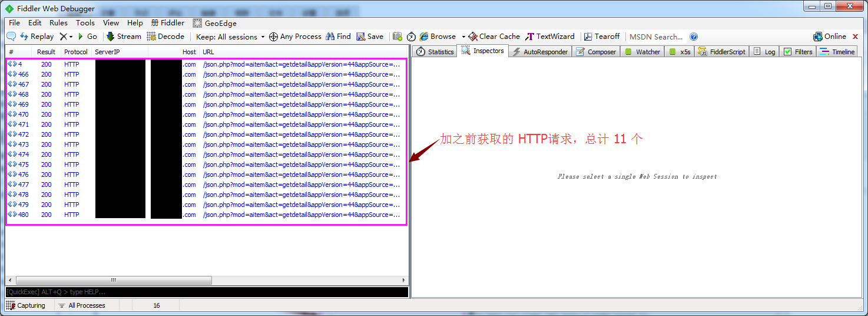This screenshot has height=316, width=868.
Task: Click the Save toolbar button
Action: (370, 37)
